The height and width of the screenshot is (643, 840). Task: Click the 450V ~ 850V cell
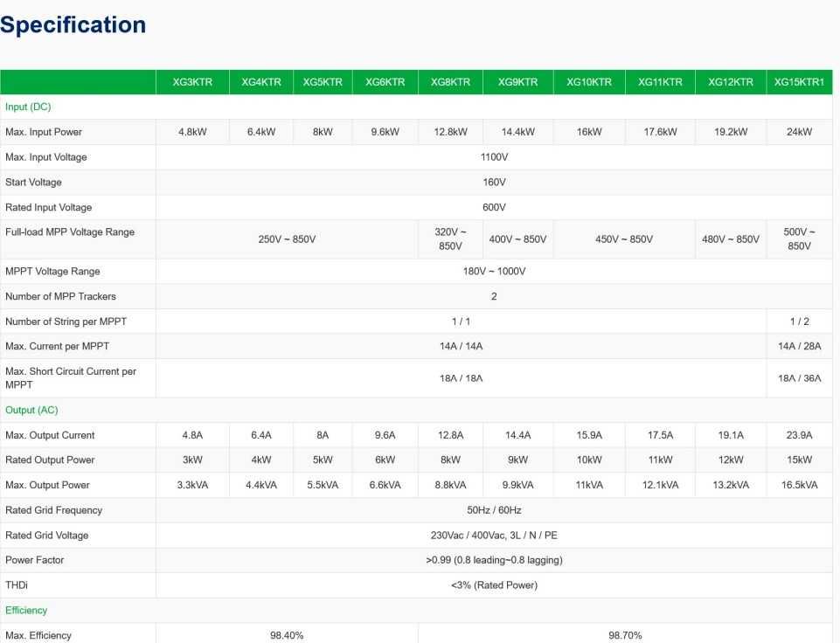[x=624, y=239]
